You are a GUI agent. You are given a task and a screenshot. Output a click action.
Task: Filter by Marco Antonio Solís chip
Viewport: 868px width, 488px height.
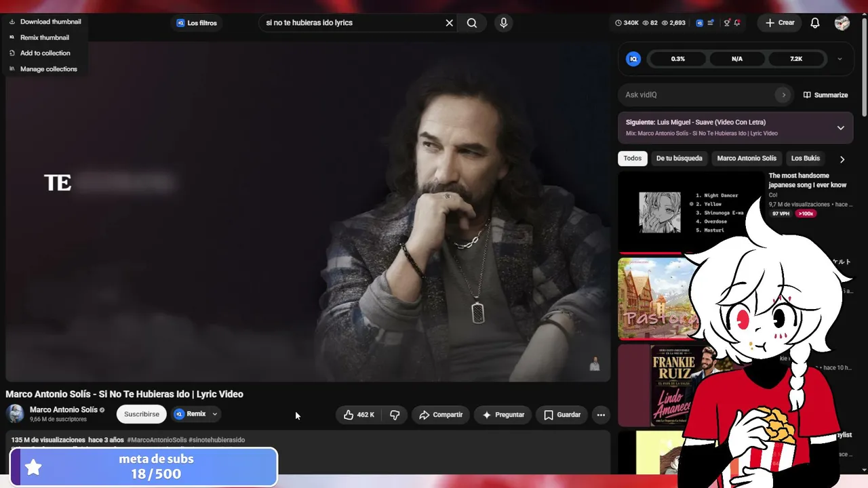[747, 159]
